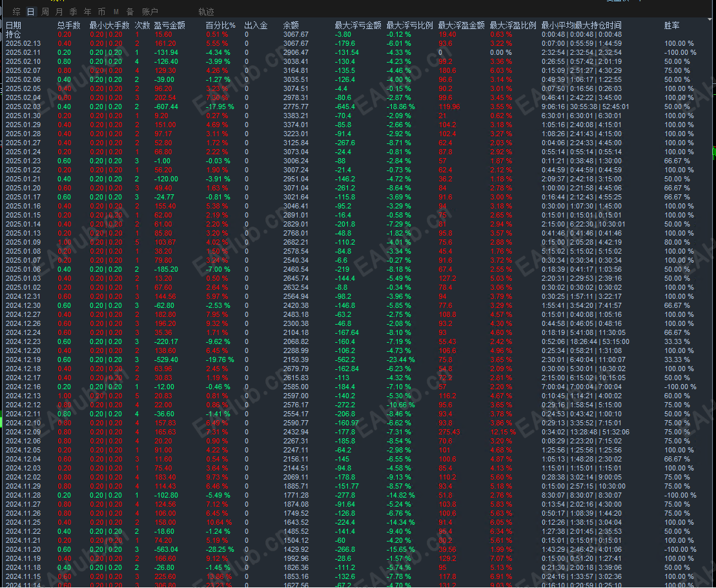This screenshot has width=716, height=588.
Task: Open the 季 quarterly tab
Action: pyautogui.click(x=73, y=12)
